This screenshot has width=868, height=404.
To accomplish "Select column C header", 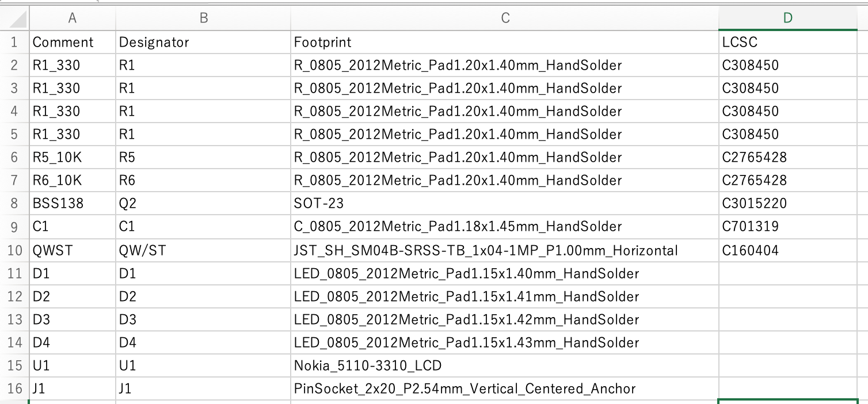I will click(x=505, y=18).
